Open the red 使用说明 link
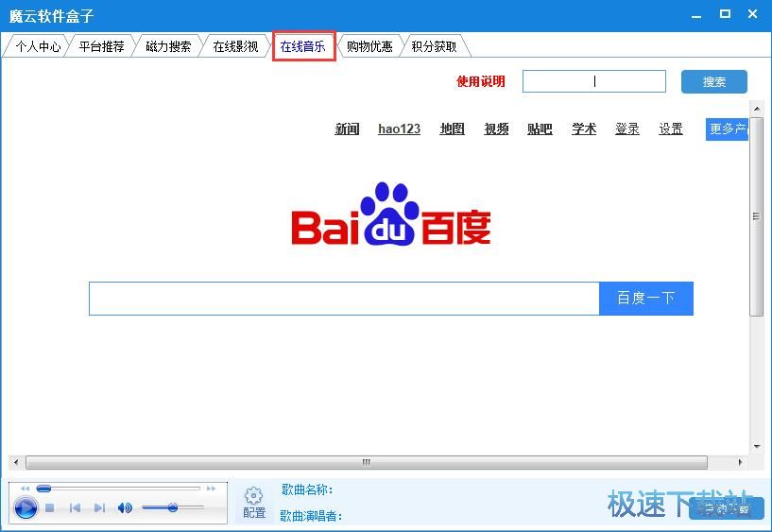This screenshot has height=532, width=772. click(x=481, y=81)
